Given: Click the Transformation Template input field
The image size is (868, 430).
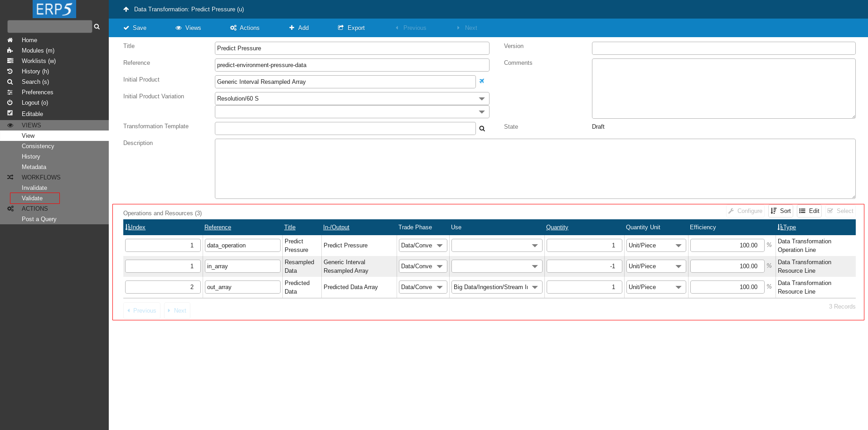Looking at the screenshot, I should (x=345, y=128).
